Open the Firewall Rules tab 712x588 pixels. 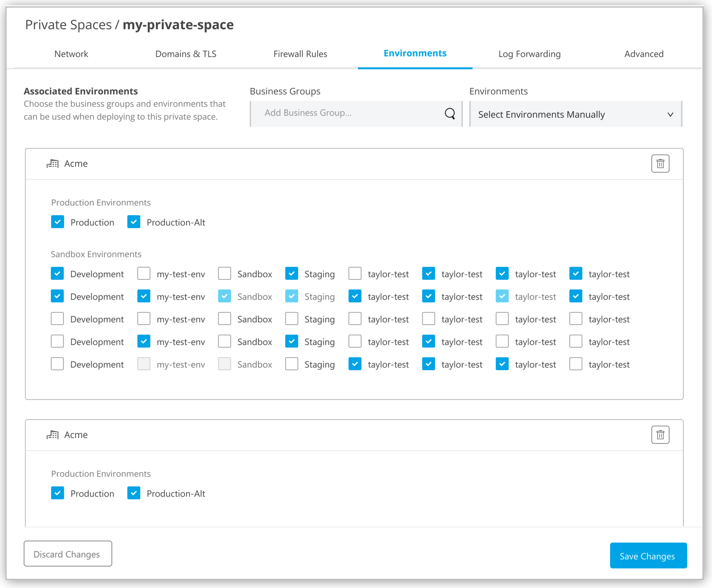(x=300, y=54)
